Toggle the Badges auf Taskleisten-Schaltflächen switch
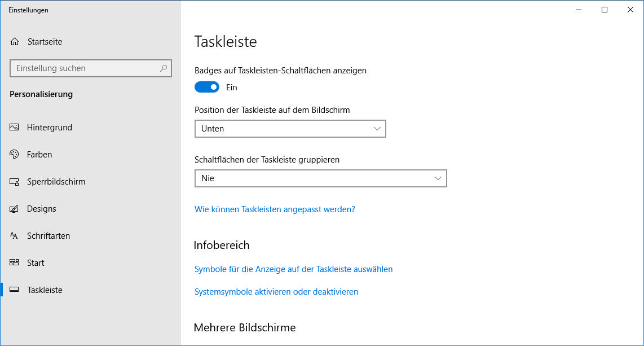The height and width of the screenshot is (346, 644). 206,87
